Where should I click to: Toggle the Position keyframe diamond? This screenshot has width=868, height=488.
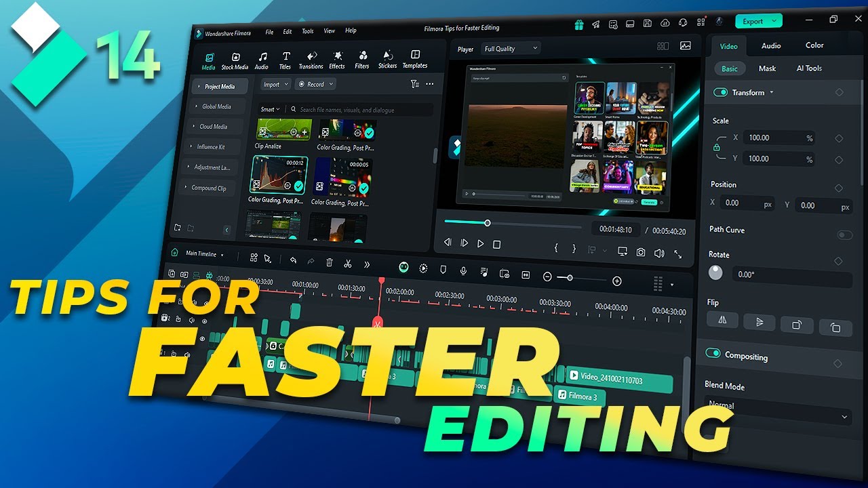(x=839, y=188)
